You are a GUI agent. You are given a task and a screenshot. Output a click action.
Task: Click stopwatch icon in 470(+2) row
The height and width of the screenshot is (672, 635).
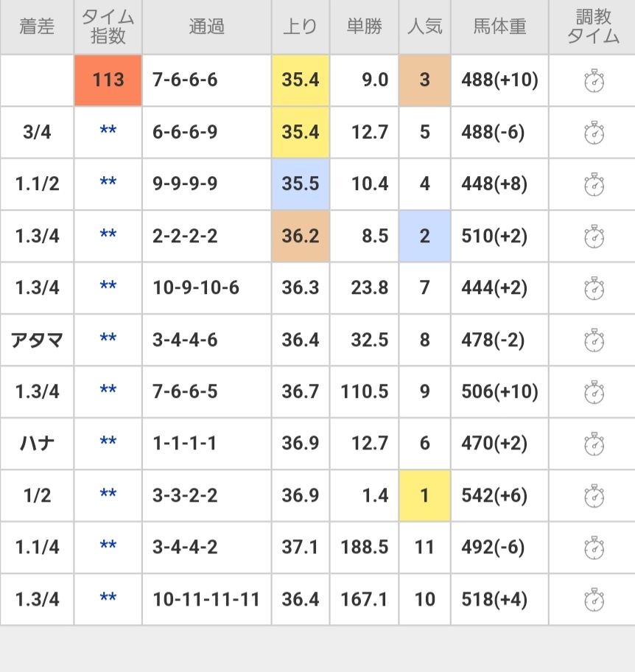click(x=594, y=444)
